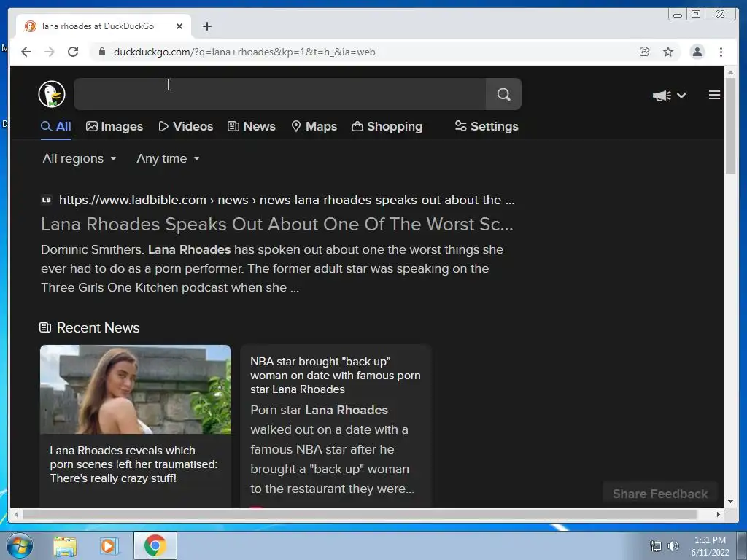Close the lana rhoades tab
Screen dimensions: 747x560
(x=179, y=26)
